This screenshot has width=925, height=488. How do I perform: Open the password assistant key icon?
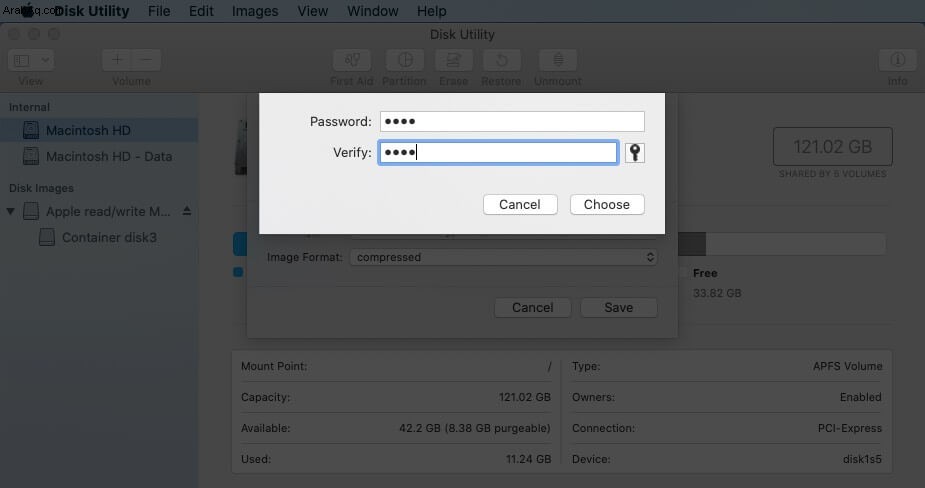(x=635, y=153)
